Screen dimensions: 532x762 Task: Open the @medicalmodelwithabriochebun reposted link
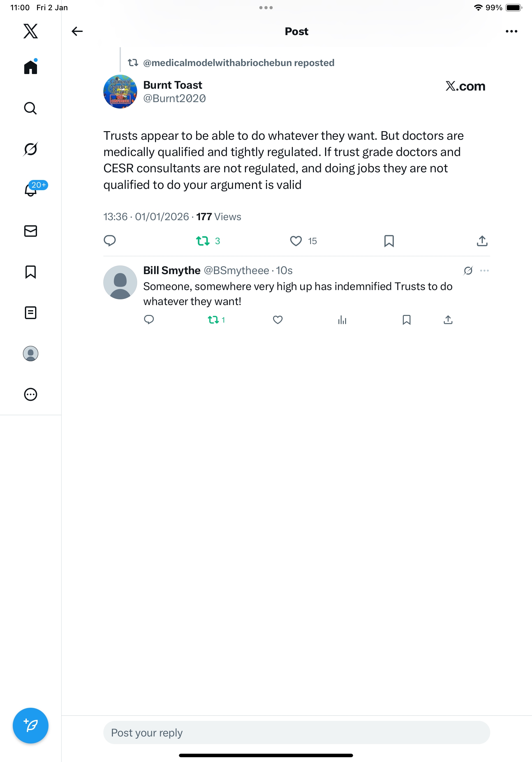pyautogui.click(x=239, y=63)
